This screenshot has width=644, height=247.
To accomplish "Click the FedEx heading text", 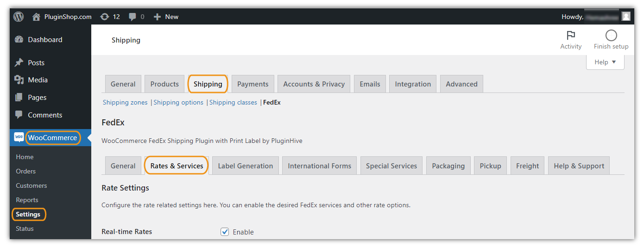I will tap(113, 123).
